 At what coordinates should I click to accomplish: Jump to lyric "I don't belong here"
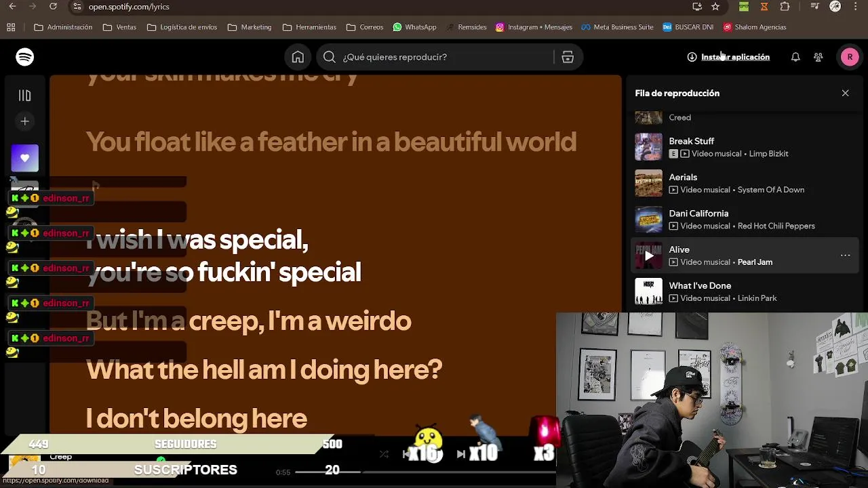point(197,419)
